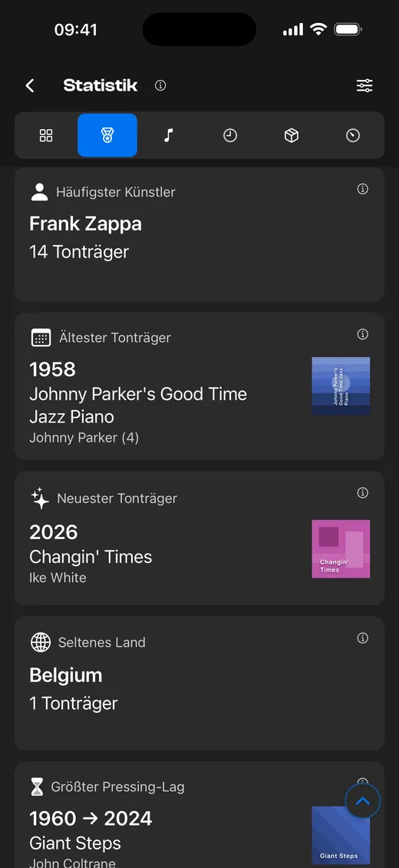Go back using the left chevron
Screen dimensions: 399x868
[x=30, y=85]
